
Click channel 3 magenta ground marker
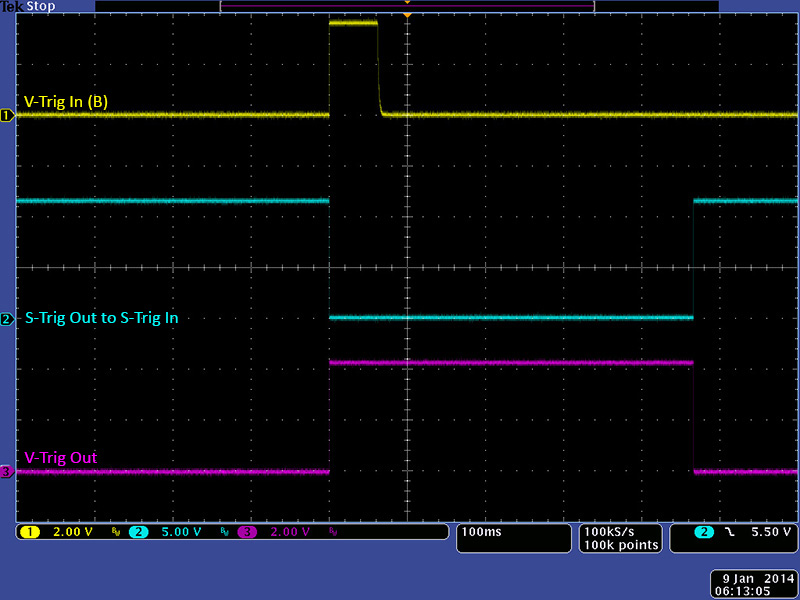7,472
